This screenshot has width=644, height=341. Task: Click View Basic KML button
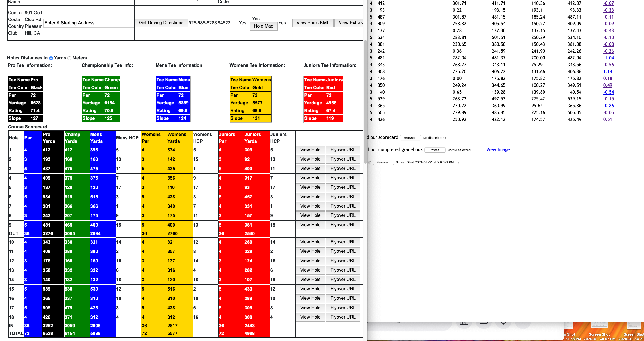[313, 23]
